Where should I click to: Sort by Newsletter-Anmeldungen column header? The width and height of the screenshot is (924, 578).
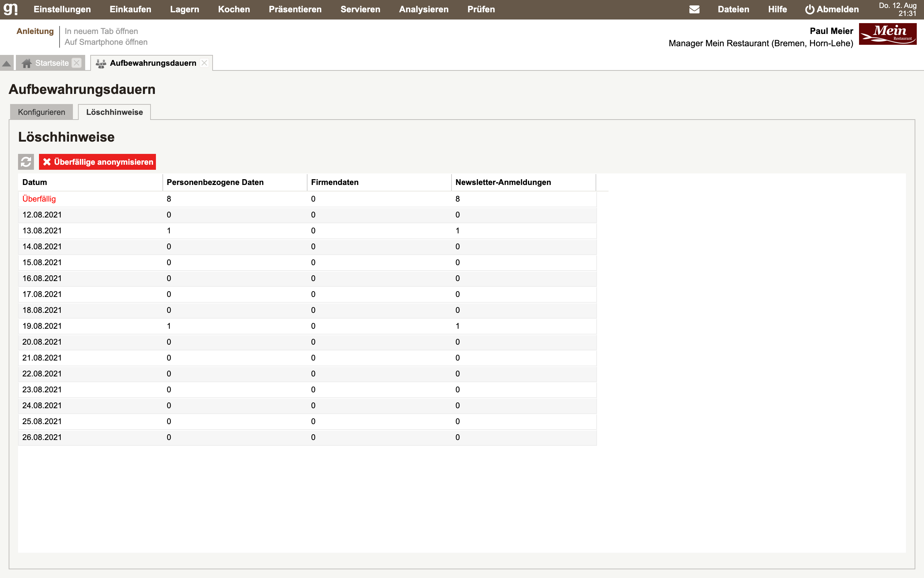(x=523, y=182)
